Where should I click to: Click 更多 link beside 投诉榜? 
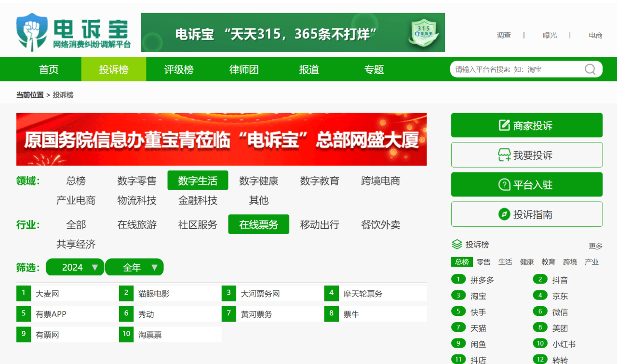pos(596,246)
